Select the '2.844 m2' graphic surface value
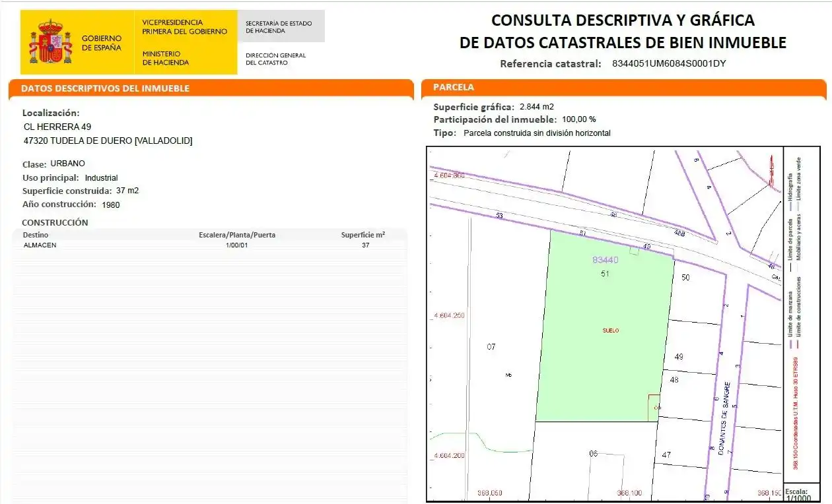832x504 pixels. 537,107
